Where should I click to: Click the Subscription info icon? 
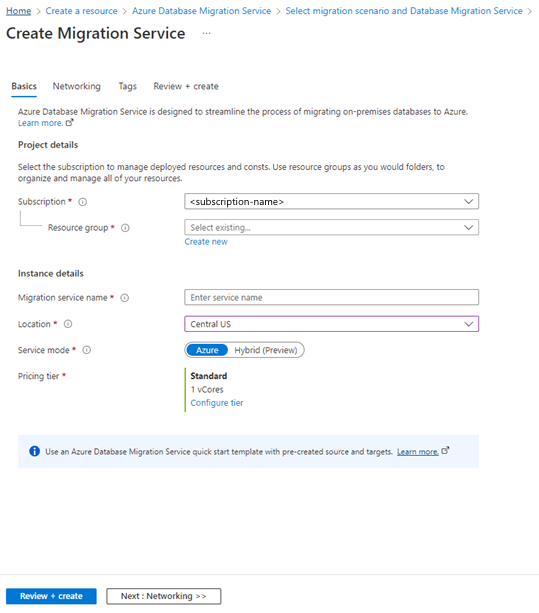(x=82, y=202)
